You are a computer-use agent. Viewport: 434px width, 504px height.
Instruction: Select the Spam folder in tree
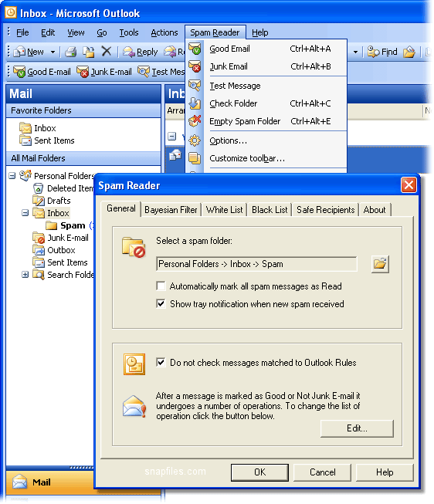point(73,225)
